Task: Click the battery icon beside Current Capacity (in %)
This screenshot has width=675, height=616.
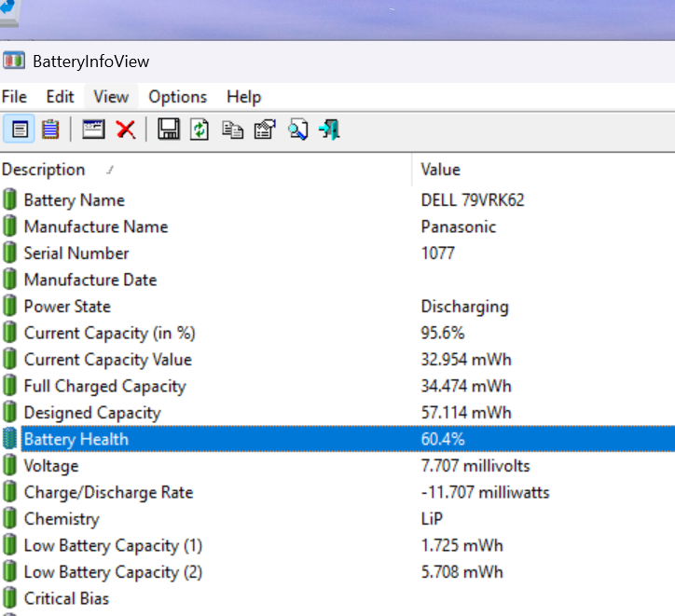Action: tap(9, 333)
